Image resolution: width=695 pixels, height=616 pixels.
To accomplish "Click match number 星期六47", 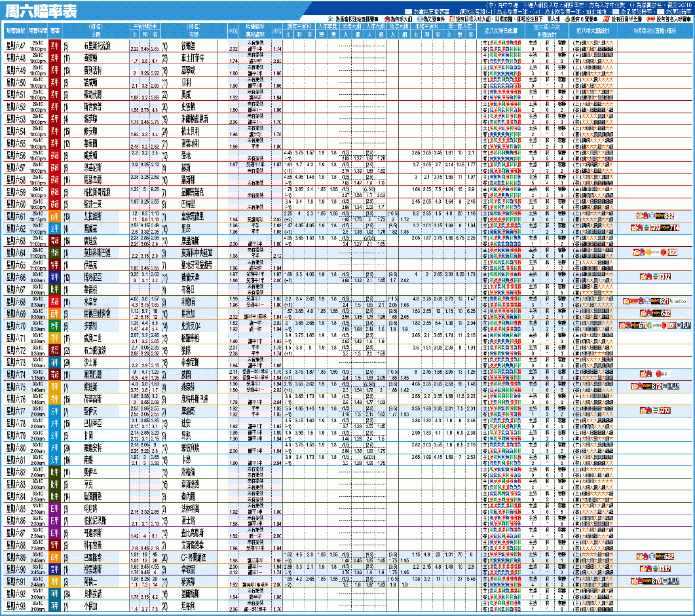I will [16, 46].
